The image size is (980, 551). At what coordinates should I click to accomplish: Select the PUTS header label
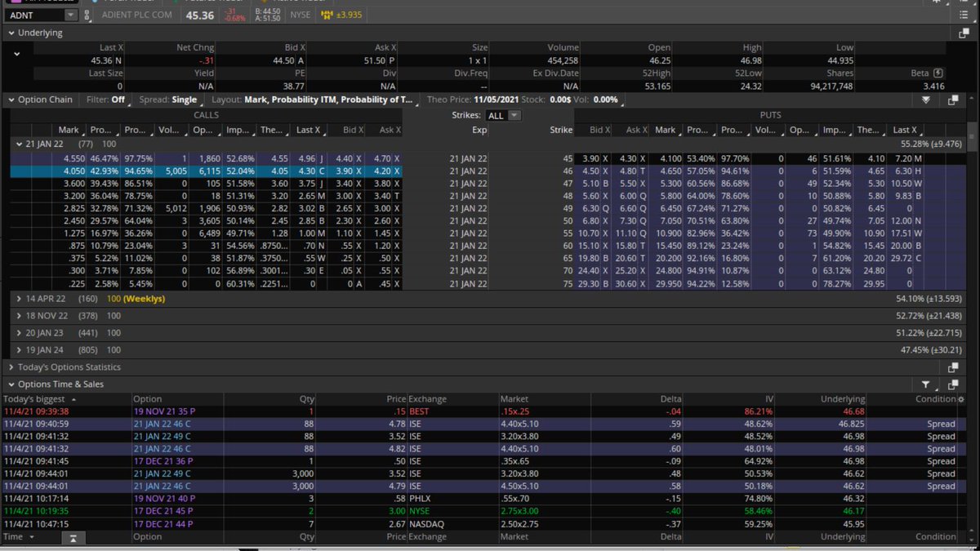pos(772,115)
